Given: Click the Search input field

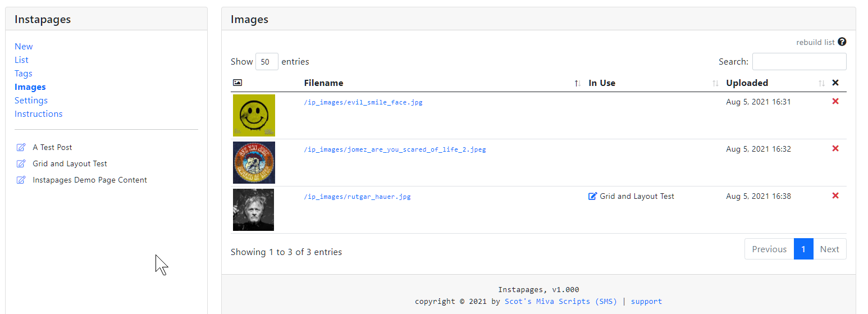Looking at the screenshot, I should point(799,61).
